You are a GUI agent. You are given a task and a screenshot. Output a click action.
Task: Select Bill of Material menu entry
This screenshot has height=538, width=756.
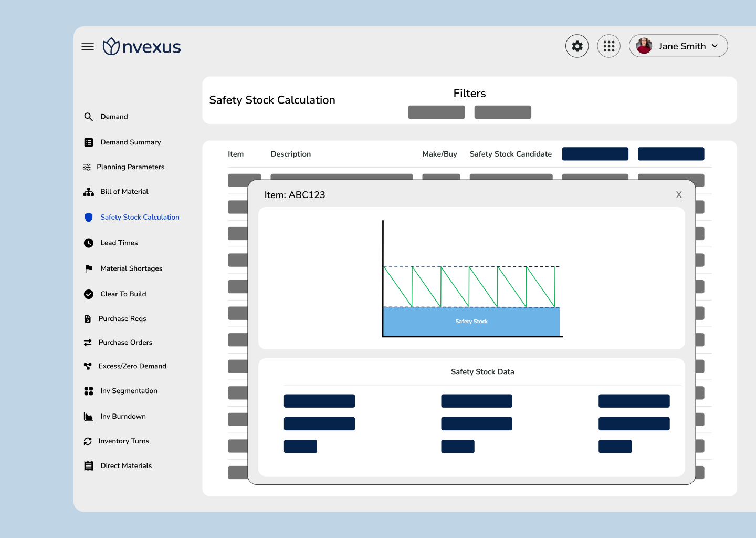pos(124,192)
